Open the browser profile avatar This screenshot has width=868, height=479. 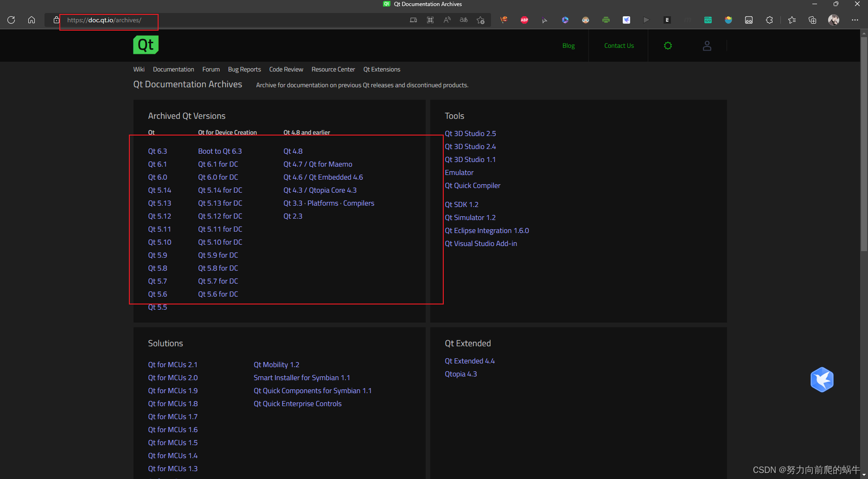click(834, 20)
